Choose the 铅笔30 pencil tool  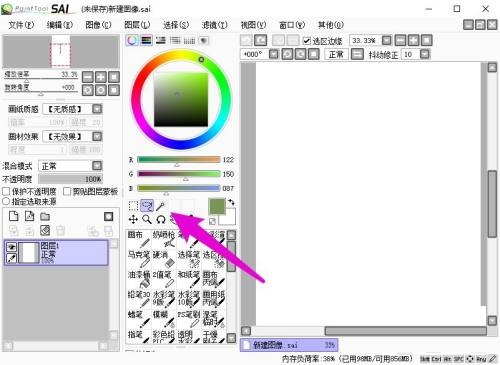pyautogui.click(x=139, y=299)
